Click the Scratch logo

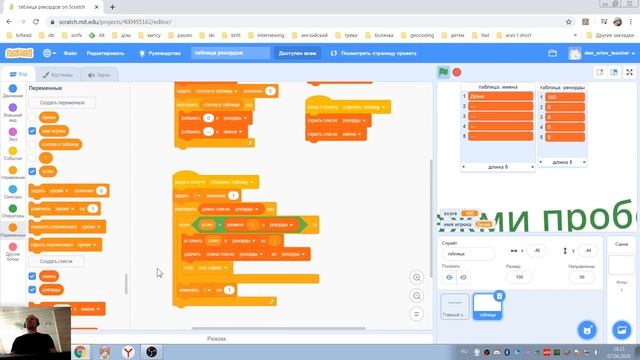click(x=19, y=53)
